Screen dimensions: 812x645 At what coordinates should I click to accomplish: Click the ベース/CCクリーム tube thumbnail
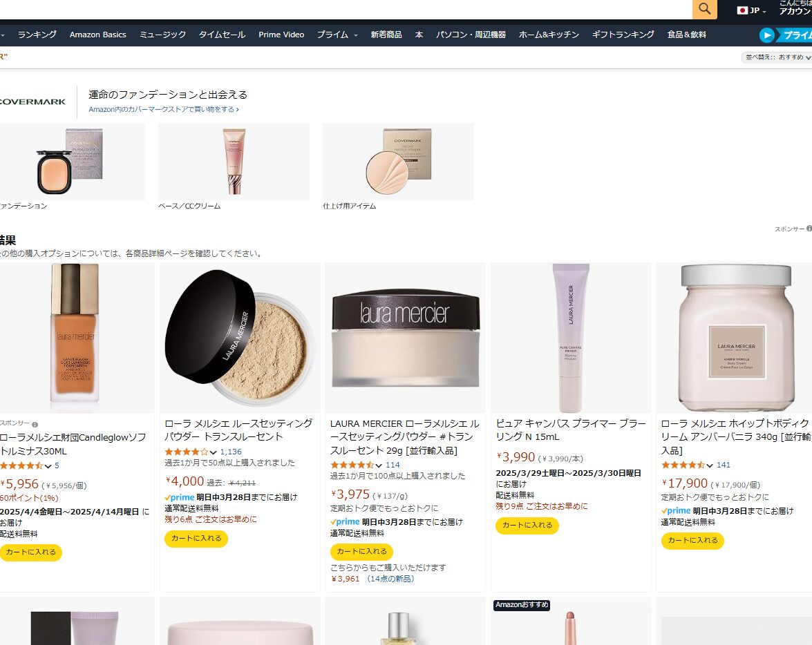click(x=234, y=162)
